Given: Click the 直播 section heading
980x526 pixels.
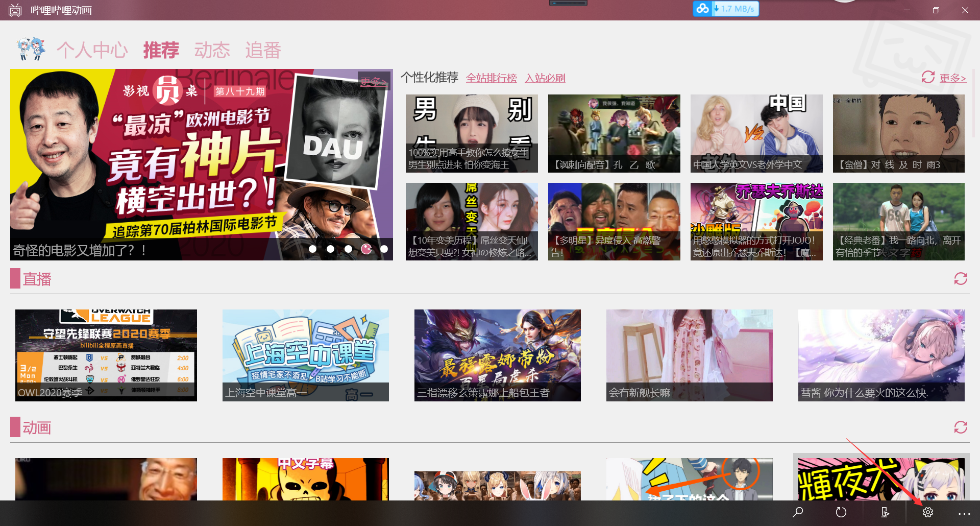Looking at the screenshot, I should [x=37, y=279].
